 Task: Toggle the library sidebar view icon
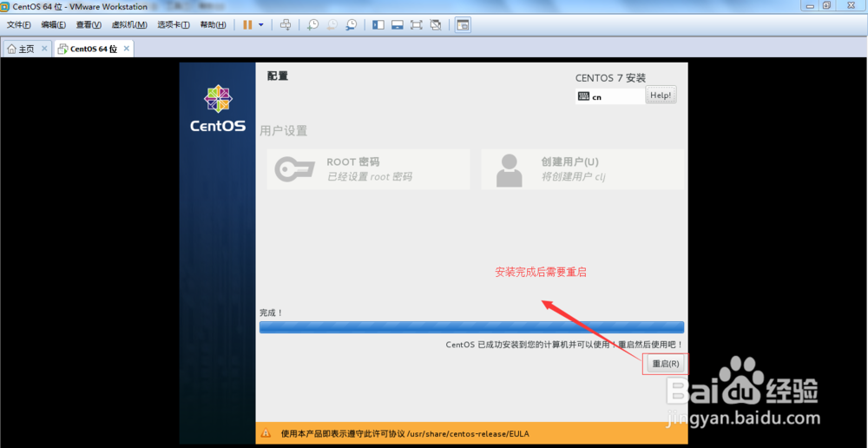(x=378, y=25)
